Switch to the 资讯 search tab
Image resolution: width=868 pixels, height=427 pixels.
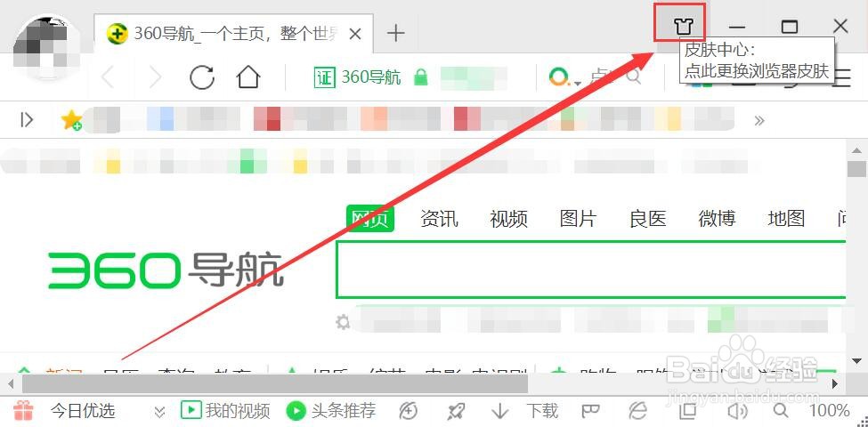pos(439,219)
